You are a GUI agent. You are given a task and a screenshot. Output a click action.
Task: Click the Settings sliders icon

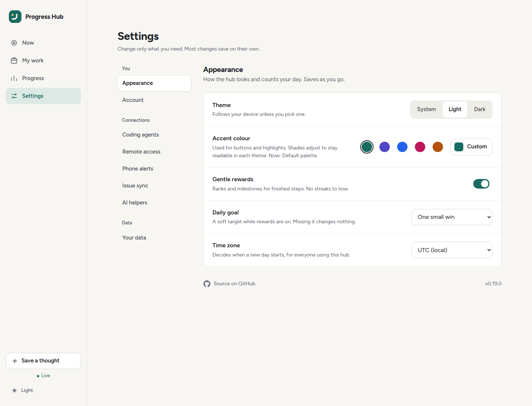click(x=14, y=96)
